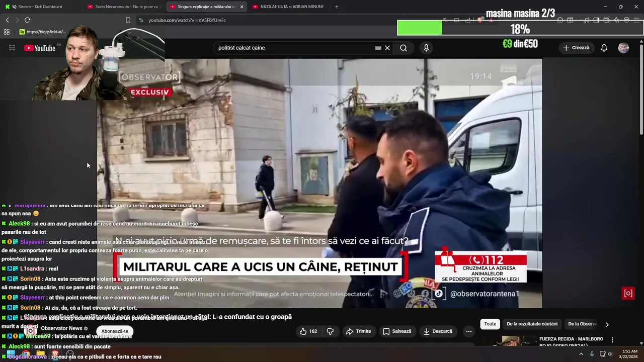Select De la rezultatele căutării chip
Screen dimensions: 644x362
coord(532,324)
